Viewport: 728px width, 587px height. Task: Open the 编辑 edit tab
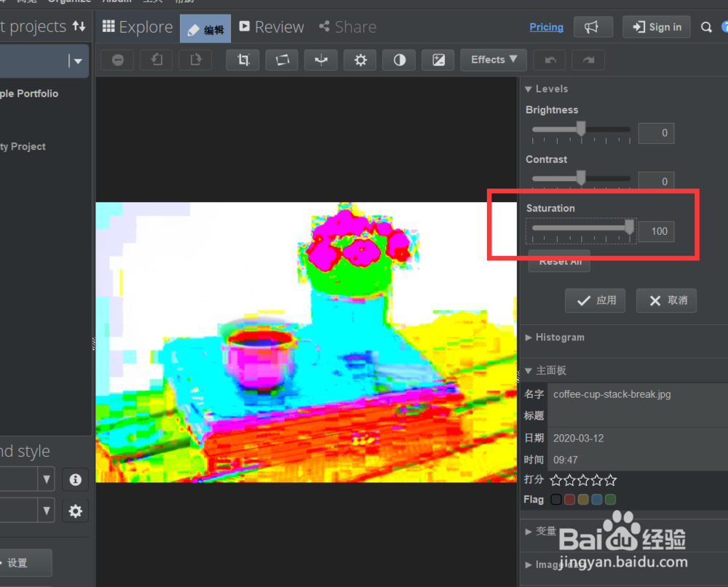click(x=205, y=29)
